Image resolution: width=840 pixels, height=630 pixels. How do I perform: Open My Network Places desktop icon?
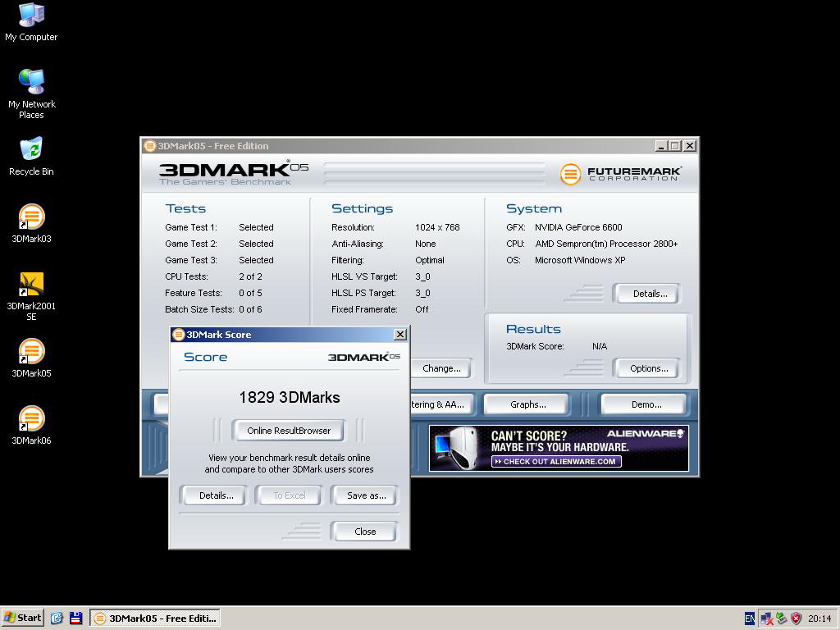(x=31, y=94)
